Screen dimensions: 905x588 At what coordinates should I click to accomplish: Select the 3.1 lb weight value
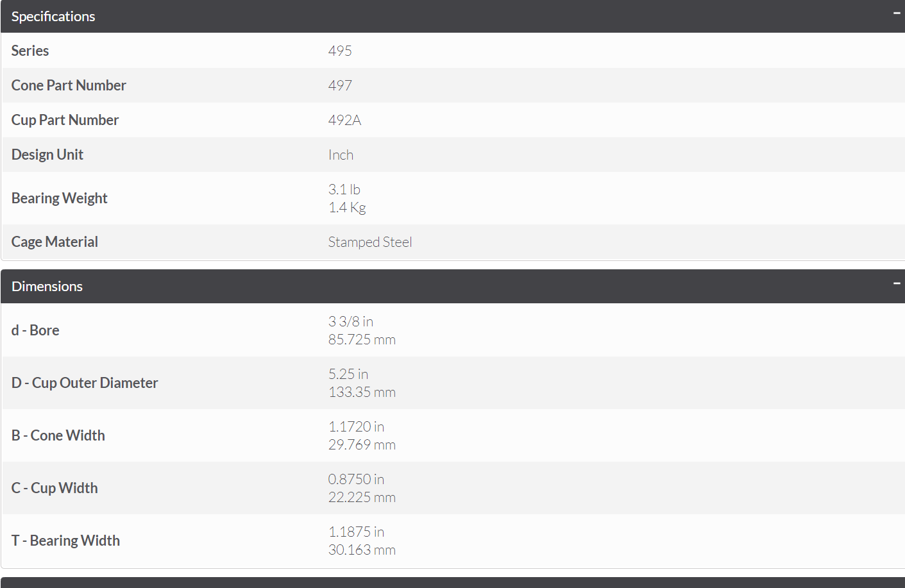click(x=344, y=189)
